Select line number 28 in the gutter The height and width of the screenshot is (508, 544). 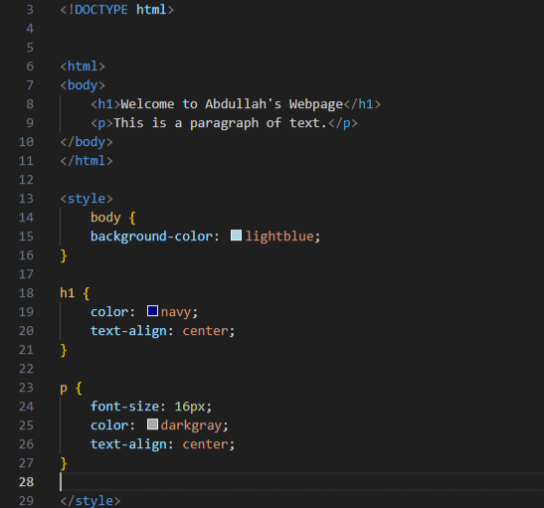coord(26,482)
